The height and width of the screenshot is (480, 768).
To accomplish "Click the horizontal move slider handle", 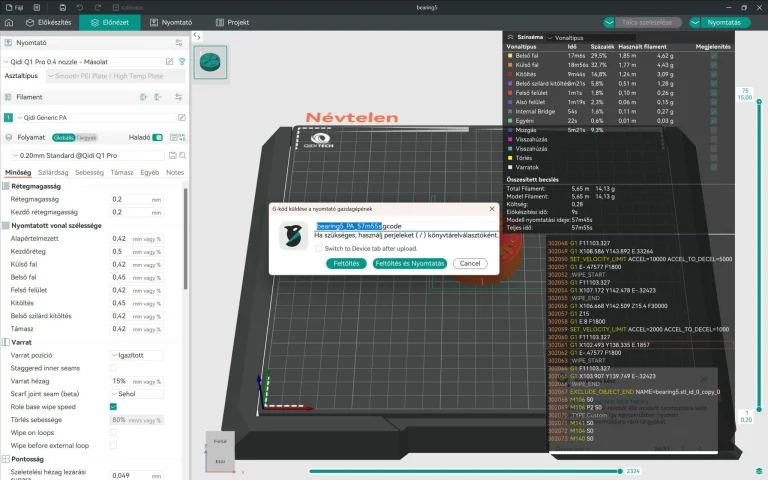I will pos(620,471).
